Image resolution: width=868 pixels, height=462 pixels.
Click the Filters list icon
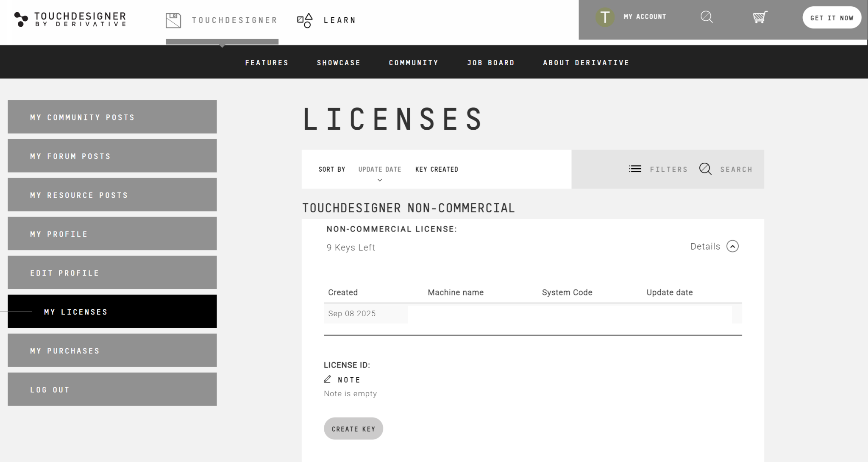(635, 169)
